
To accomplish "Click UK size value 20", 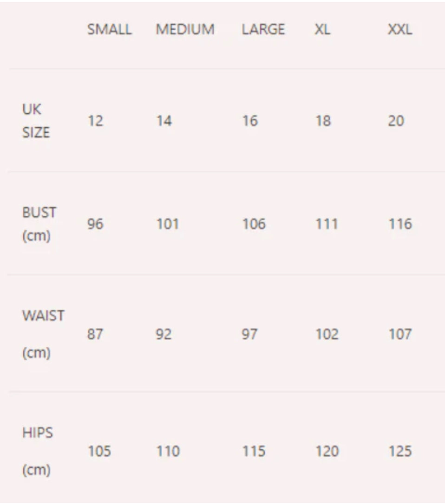I will tap(396, 121).
